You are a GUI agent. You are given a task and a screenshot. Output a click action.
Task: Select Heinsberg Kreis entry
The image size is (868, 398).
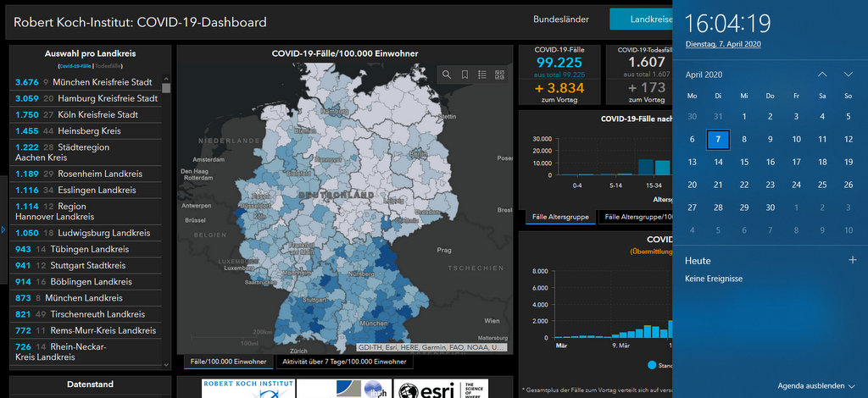pyautogui.click(x=86, y=131)
